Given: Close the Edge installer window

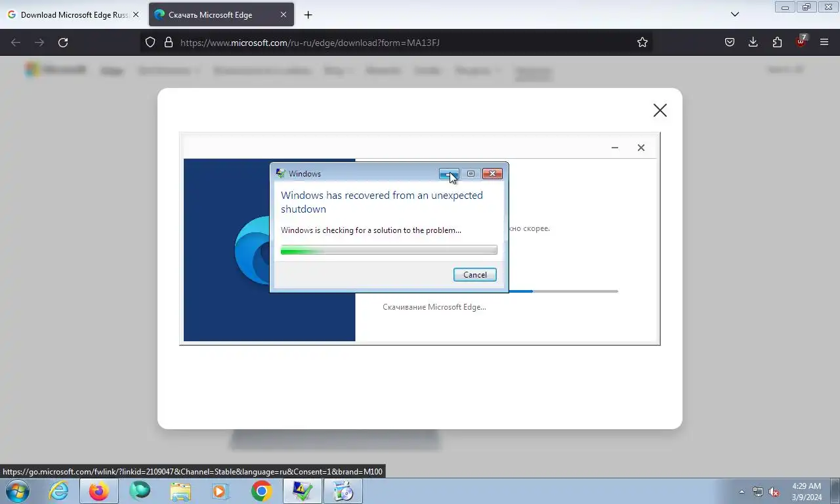Looking at the screenshot, I should (x=641, y=148).
